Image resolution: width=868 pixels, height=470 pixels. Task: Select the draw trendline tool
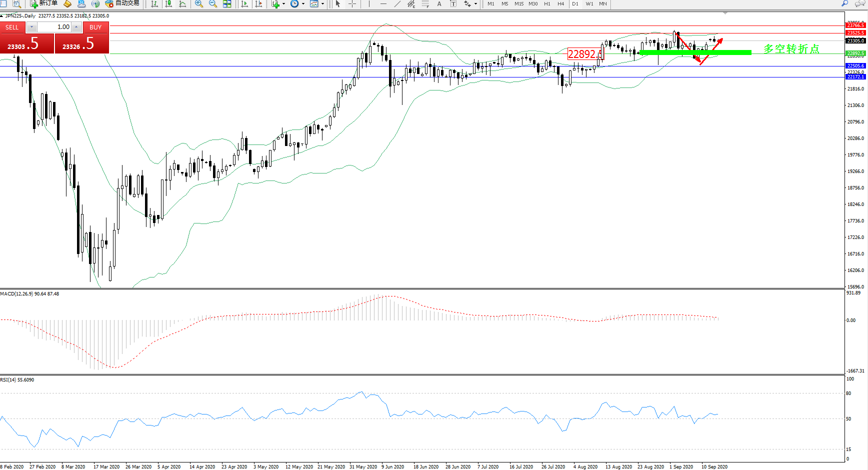tap(397, 3)
